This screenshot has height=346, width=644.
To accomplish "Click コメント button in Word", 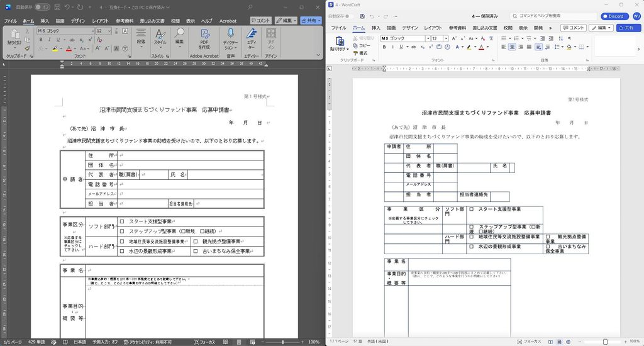I will (x=261, y=20).
